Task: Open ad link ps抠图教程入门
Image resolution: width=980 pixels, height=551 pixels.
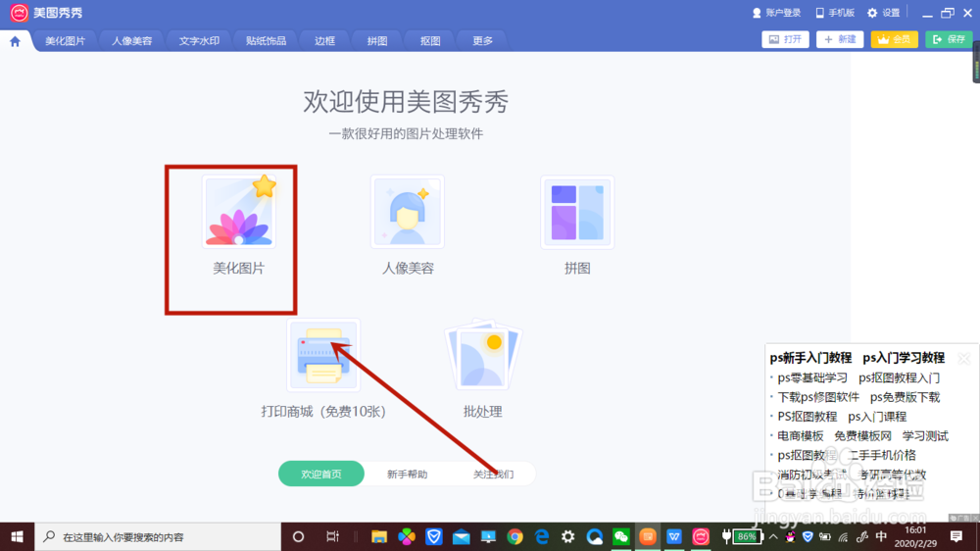Action: point(899,377)
